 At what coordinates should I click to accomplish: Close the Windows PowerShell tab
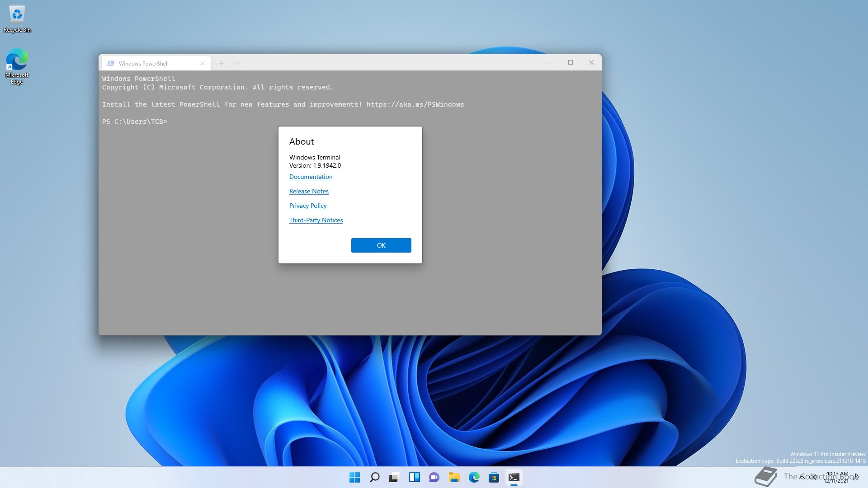203,63
